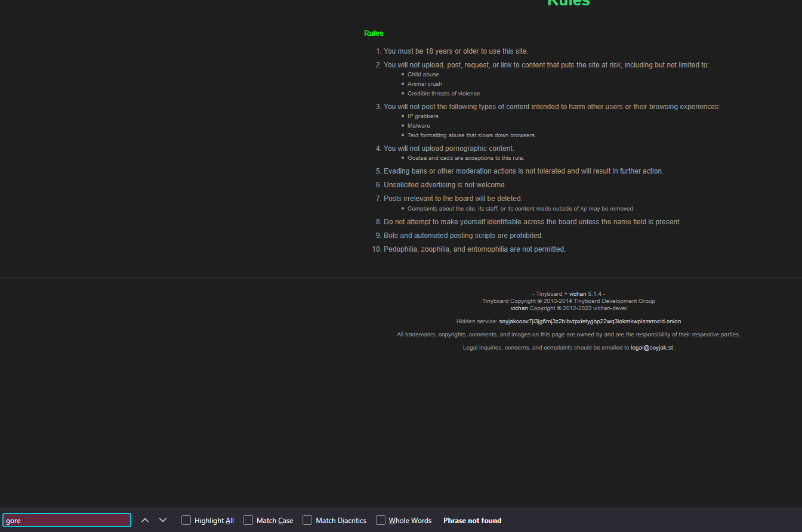This screenshot has width=802, height=532.
Task: Click 'Credible threats of violence' bullet
Action: click(x=443, y=94)
